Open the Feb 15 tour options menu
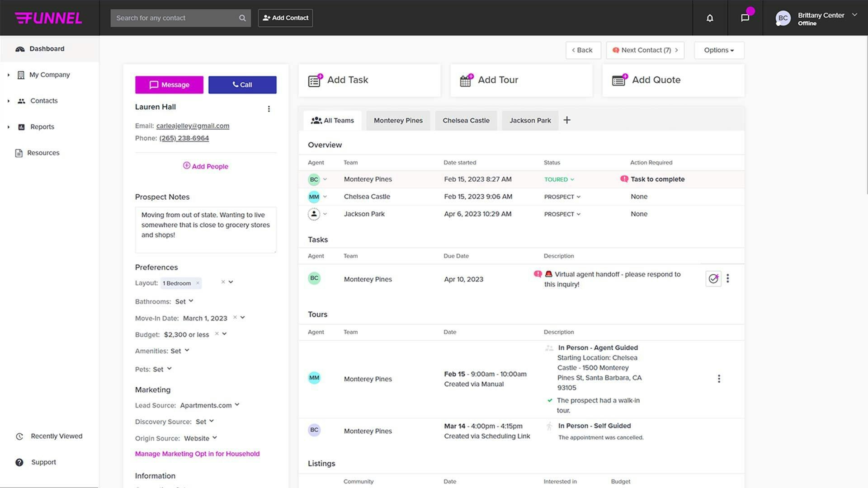Viewport: 868px width, 488px height. (x=719, y=379)
